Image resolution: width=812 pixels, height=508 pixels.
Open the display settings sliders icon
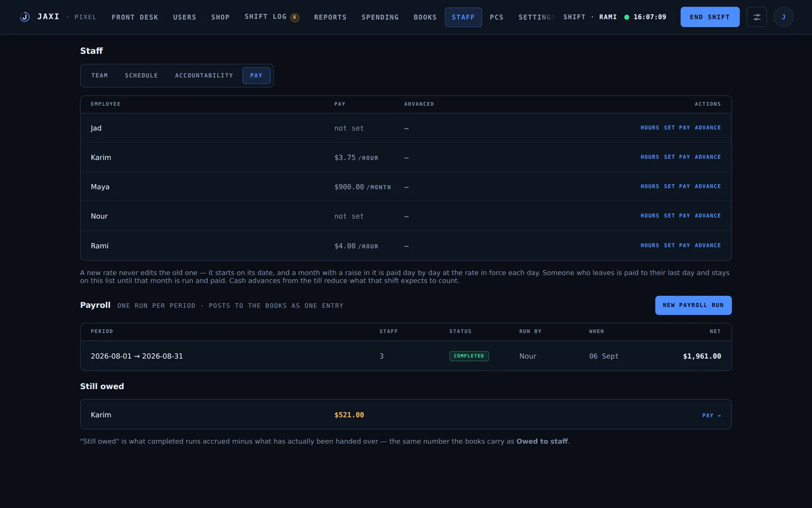pyautogui.click(x=756, y=17)
